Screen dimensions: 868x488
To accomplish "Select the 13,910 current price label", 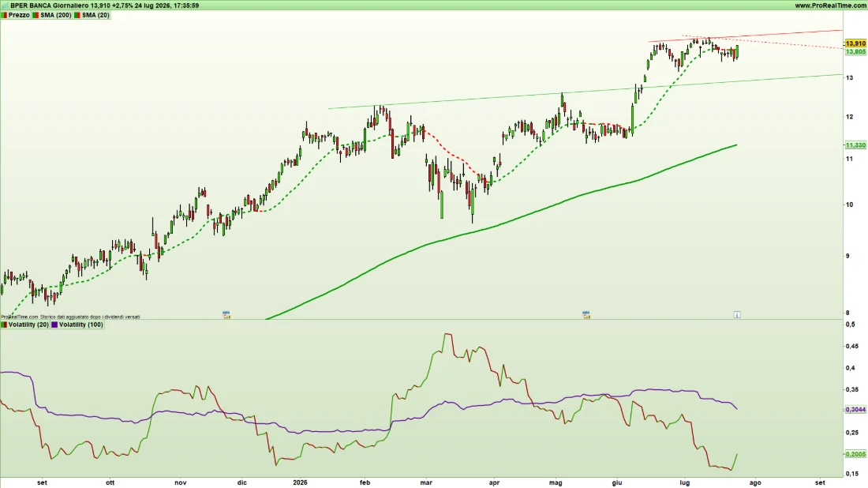I will tap(855, 43).
